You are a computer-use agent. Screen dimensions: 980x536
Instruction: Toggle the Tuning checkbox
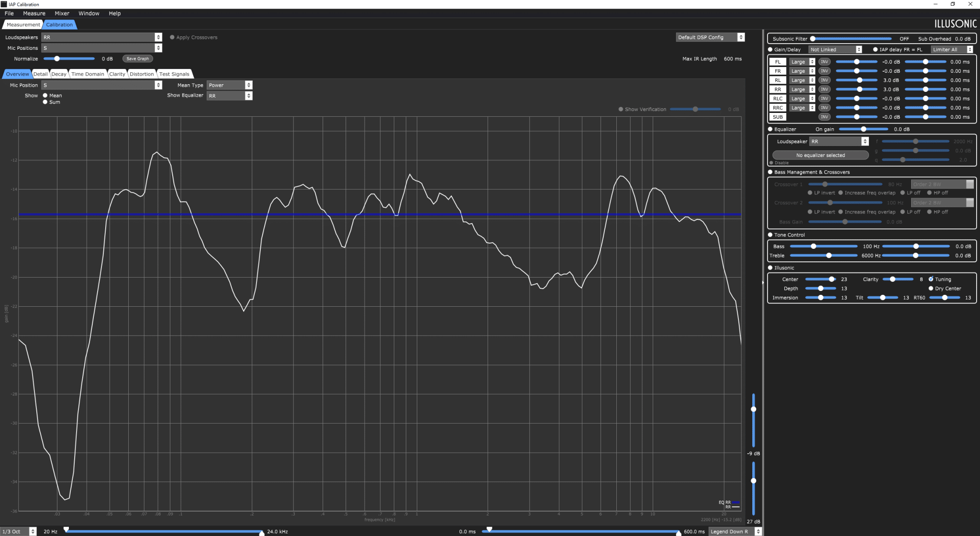pos(931,279)
